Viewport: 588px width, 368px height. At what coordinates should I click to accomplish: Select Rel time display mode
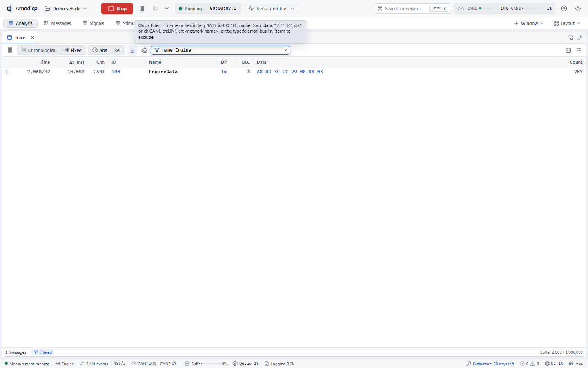(117, 50)
